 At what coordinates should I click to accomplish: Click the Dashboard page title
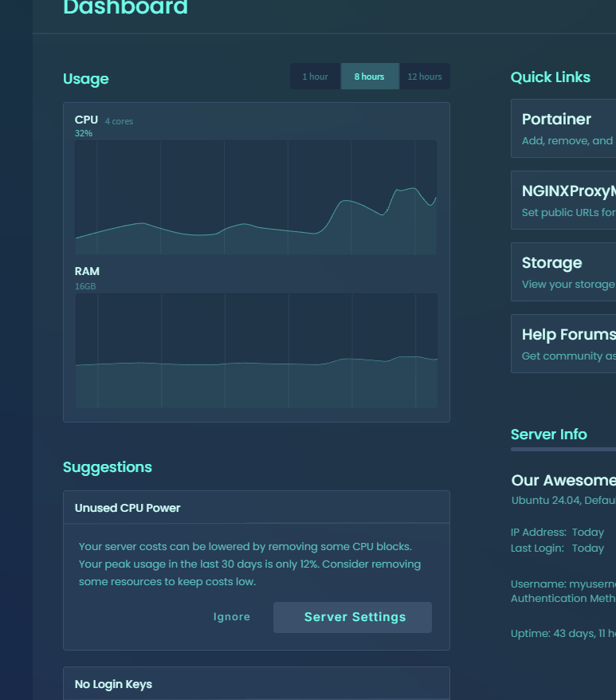click(x=125, y=8)
